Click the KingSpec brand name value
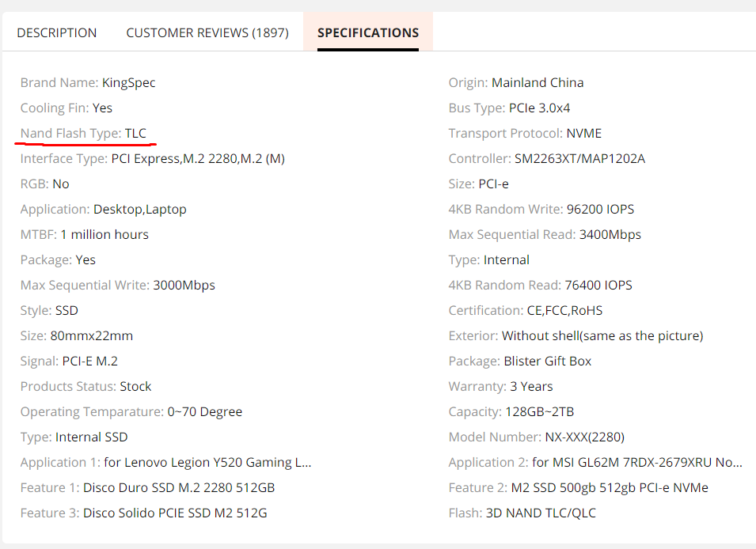756x549 pixels. click(129, 82)
